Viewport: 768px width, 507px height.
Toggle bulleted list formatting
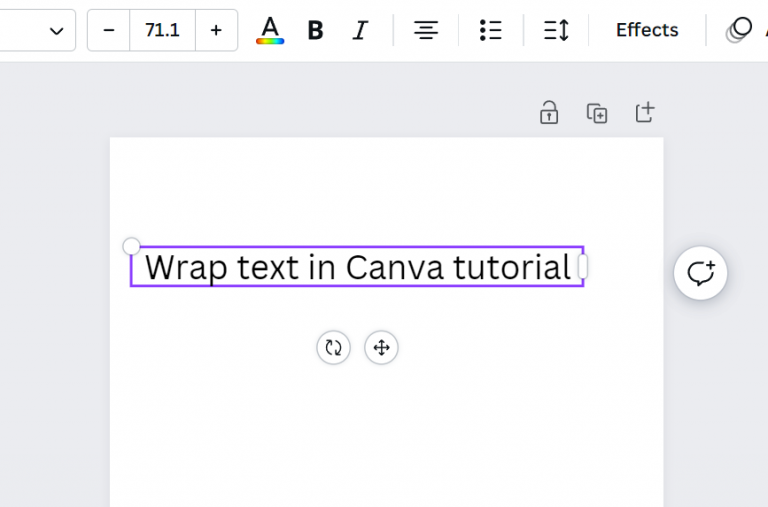pyautogui.click(x=490, y=30)
